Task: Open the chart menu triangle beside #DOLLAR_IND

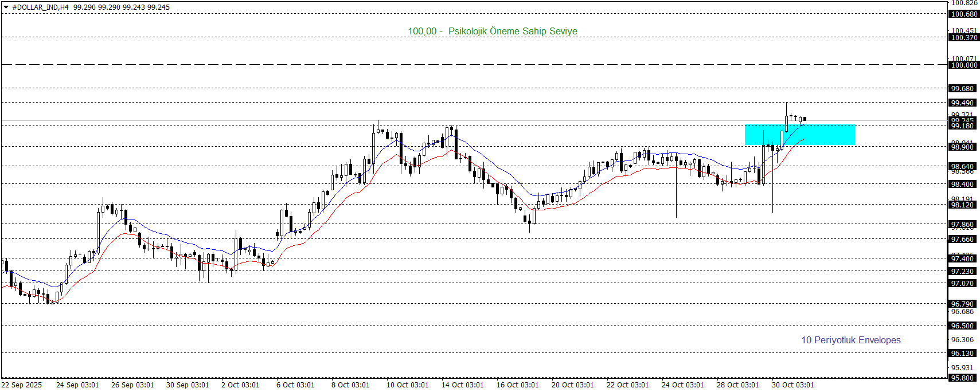Action: tap(6, 7)
